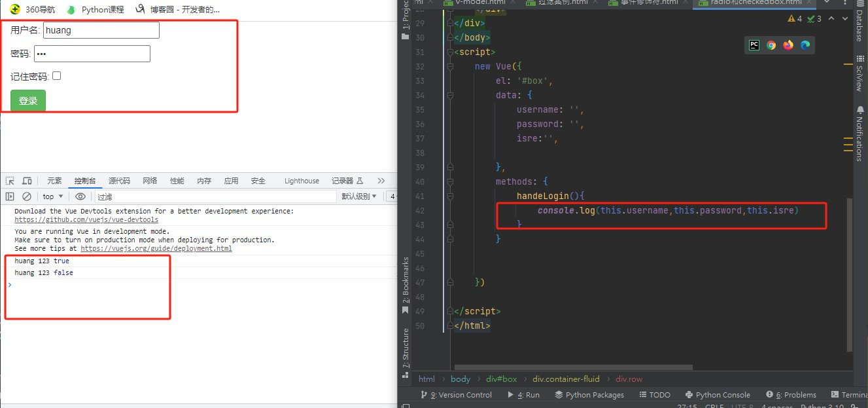Open the Python Packages tool window
Viewport: 868px width, 408px height.
589,395
